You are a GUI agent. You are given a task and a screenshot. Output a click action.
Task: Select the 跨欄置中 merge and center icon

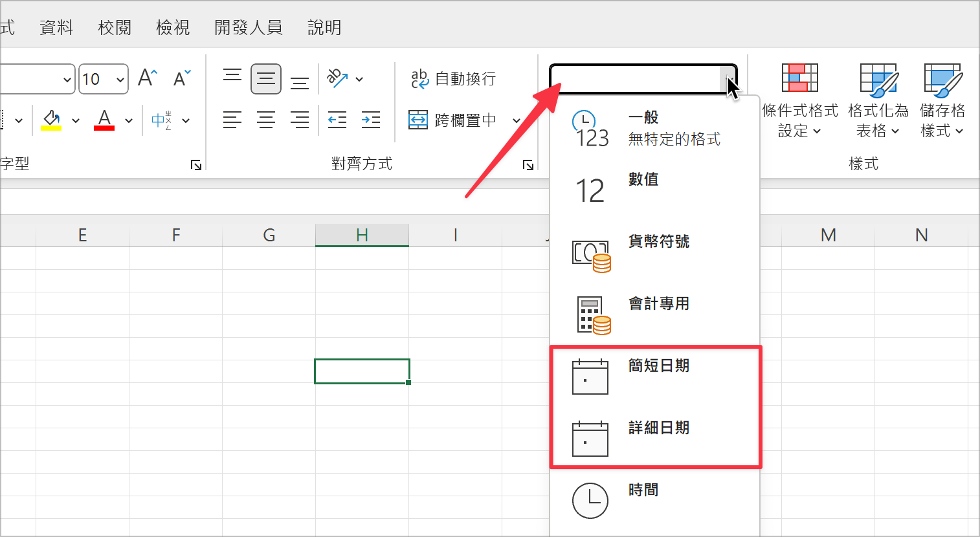coord(418,120)
